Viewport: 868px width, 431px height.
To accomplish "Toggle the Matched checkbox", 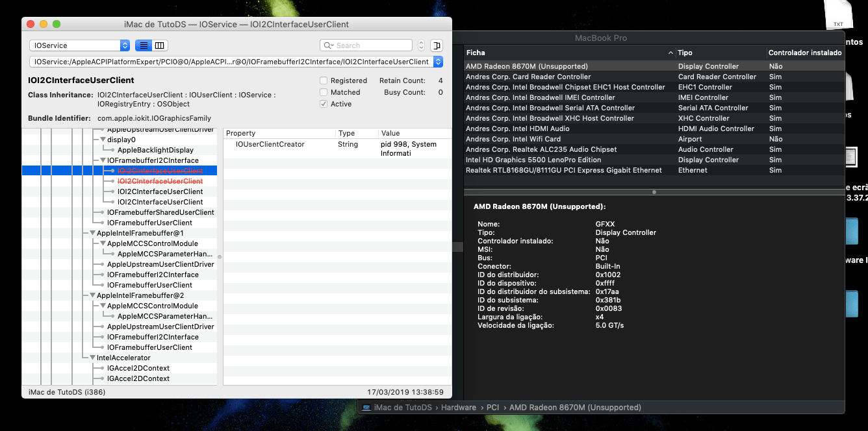I will click(x=324, y=92).
